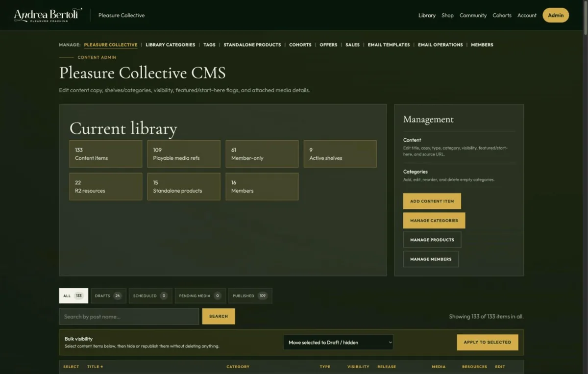Open Offers manage link
The height and width of the screenshot is (374, 588).
(328, 45)
